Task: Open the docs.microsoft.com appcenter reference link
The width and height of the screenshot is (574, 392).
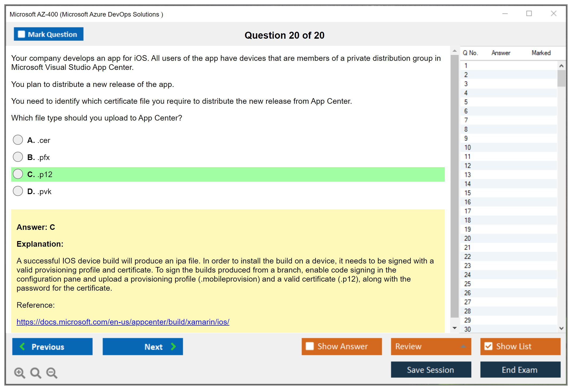Action: click(x=123, y=322)
